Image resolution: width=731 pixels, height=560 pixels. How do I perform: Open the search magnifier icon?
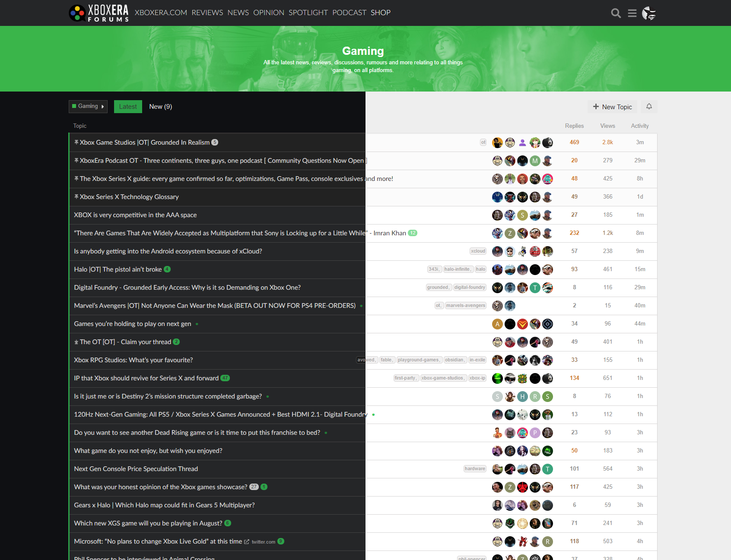(x=616, y=13)
